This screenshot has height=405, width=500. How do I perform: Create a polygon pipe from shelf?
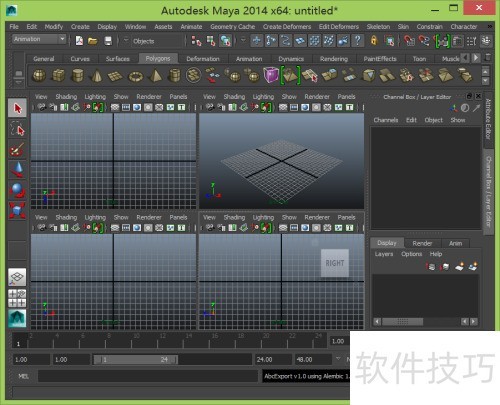174,75
